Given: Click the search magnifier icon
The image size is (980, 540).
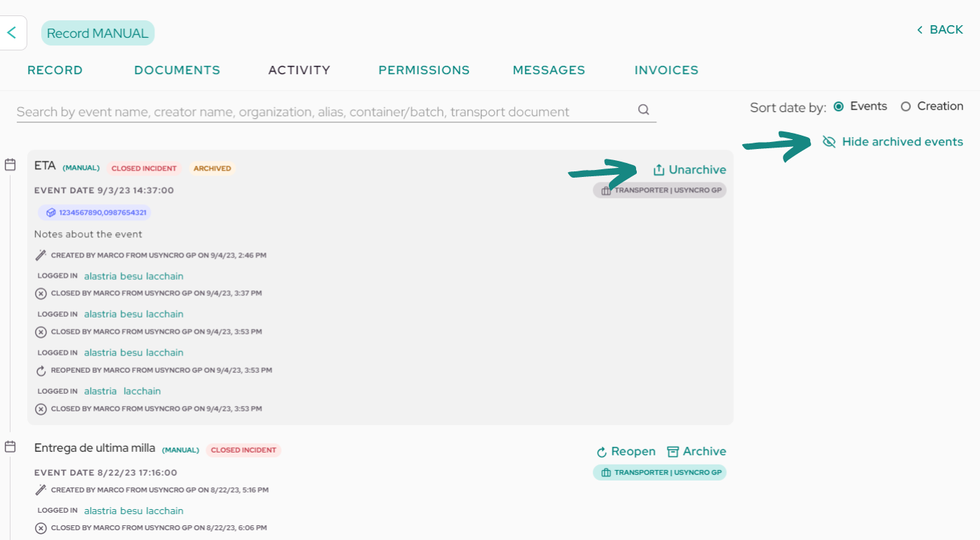Looking at the screenshot, I should 644,110.
